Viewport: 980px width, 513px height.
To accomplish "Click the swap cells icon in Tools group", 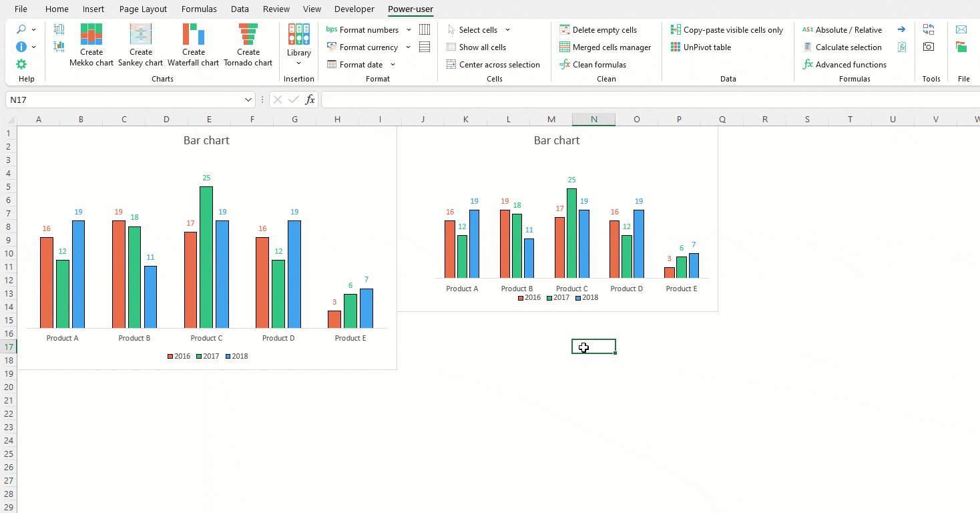I will [x=928, y=29].
